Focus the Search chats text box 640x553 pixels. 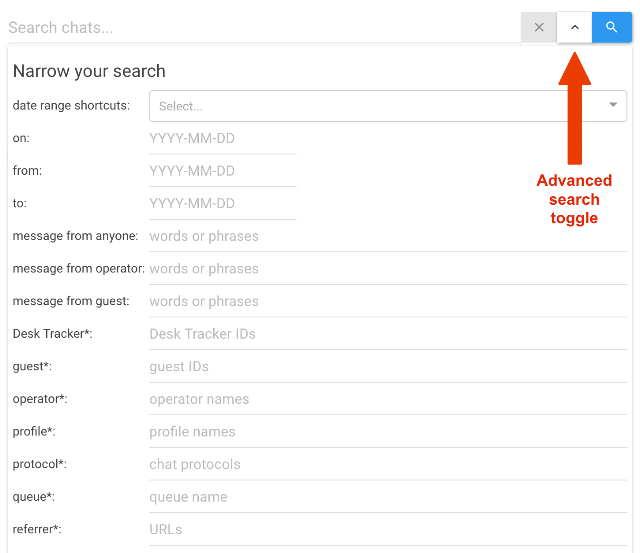click(260, 27)
